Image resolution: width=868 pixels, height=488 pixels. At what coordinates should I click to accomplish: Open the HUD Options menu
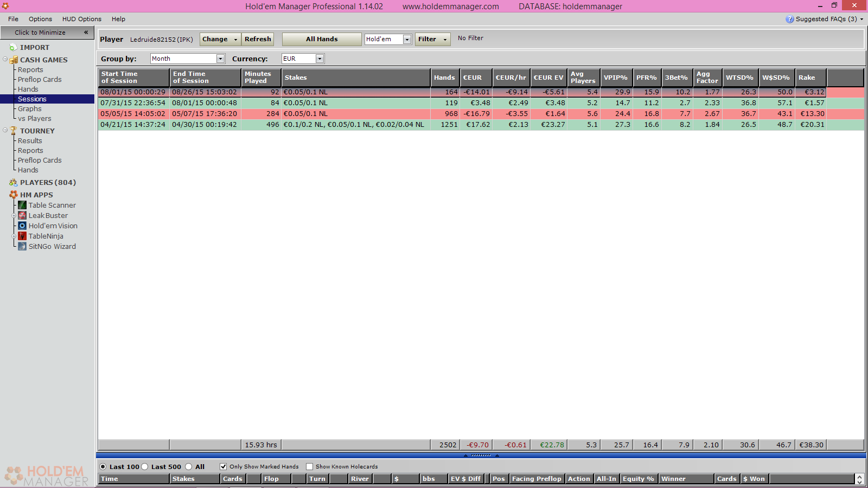pyautogui.click(x=82, y=19)
